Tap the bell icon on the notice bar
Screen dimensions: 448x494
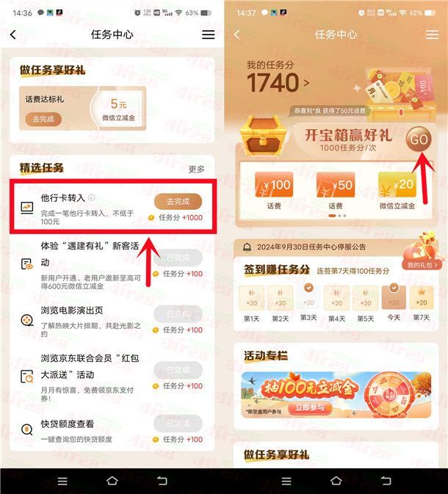[248, 247]
